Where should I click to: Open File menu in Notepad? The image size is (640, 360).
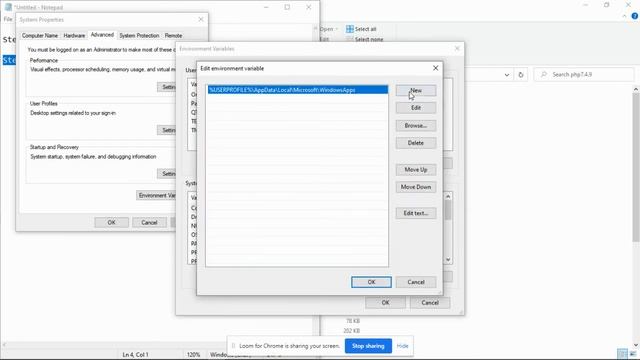click(8, 19)
